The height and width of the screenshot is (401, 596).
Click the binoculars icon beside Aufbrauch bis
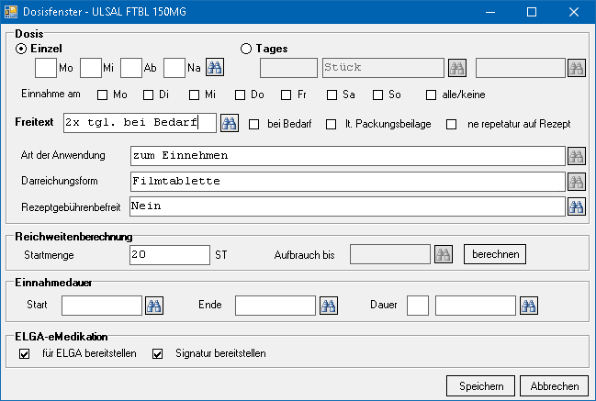coord(443,254)
